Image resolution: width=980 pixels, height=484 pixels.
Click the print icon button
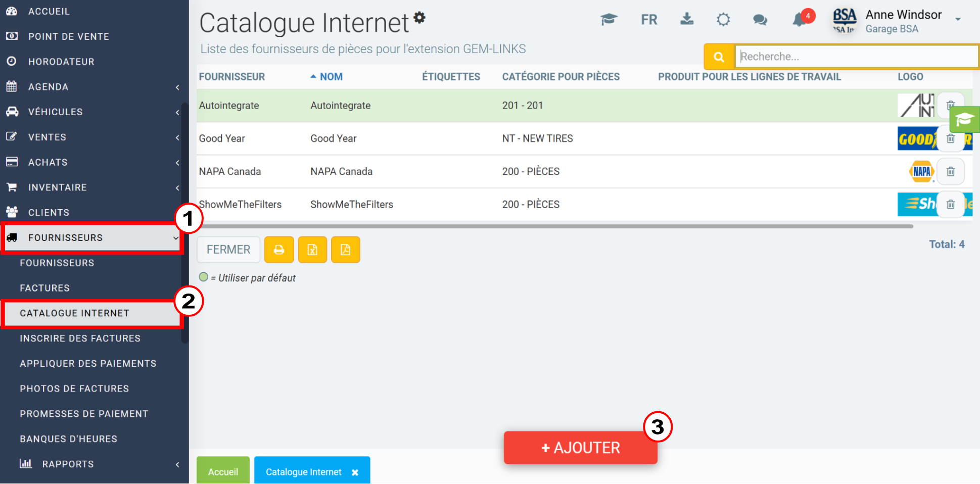[x=279, y=250]
